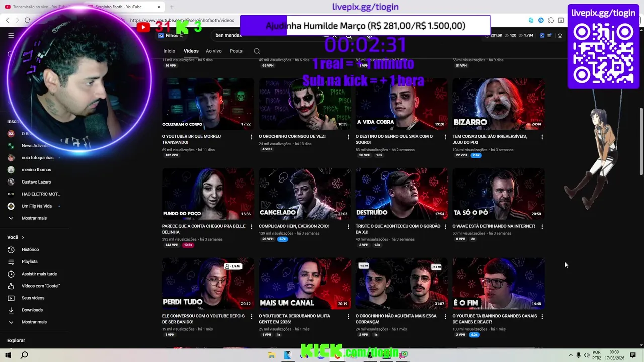
Task: Open the Windows notification center icon
Action: pyautogui.click(x=633, y=355)
